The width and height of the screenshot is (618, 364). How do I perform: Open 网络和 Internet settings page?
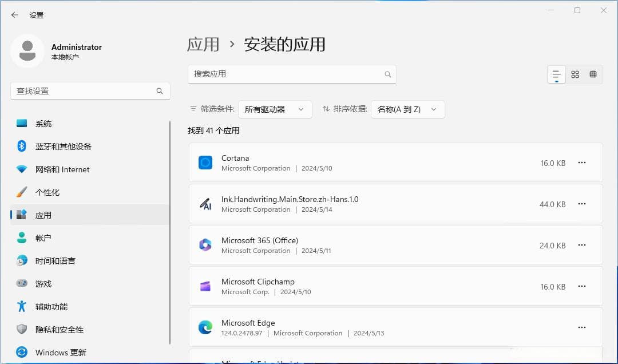(x=90, y=169)
